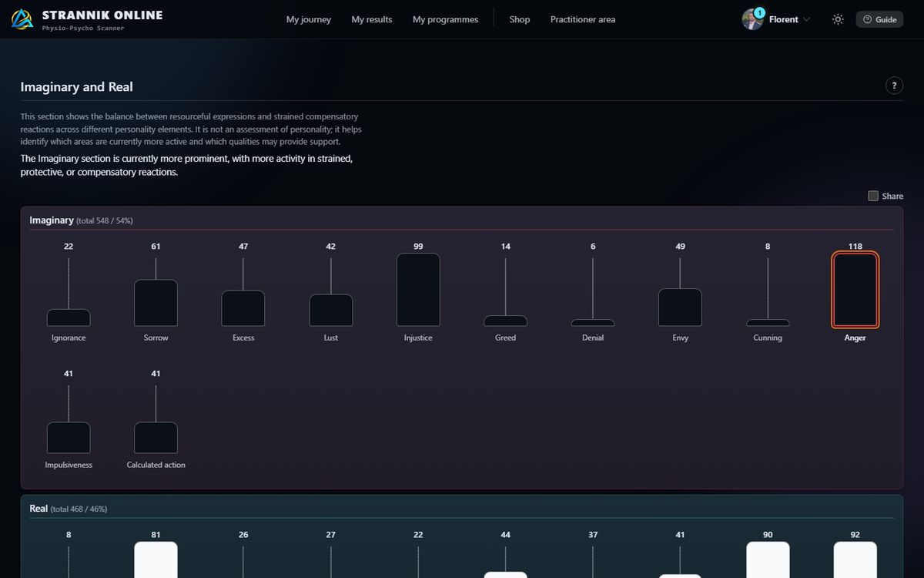Go to My journey
The image size is (924, 578).
click(309, 19)
